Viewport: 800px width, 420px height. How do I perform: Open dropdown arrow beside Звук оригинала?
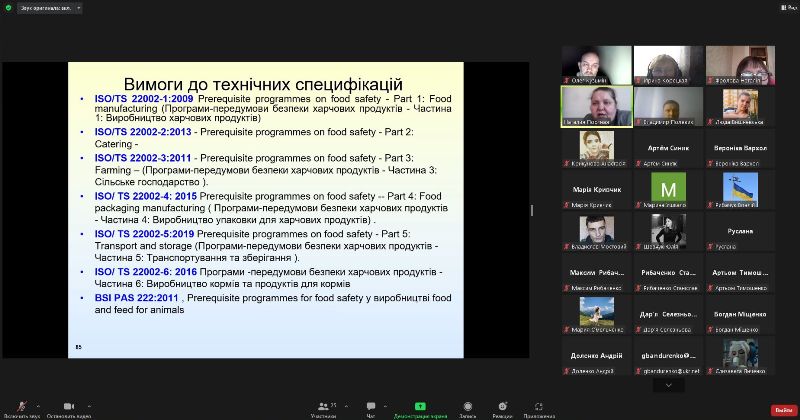point(79,8)
